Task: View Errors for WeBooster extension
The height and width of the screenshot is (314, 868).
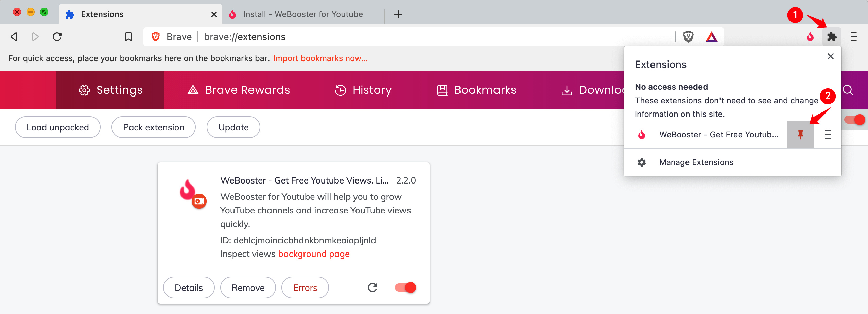Action: (305, 288)
